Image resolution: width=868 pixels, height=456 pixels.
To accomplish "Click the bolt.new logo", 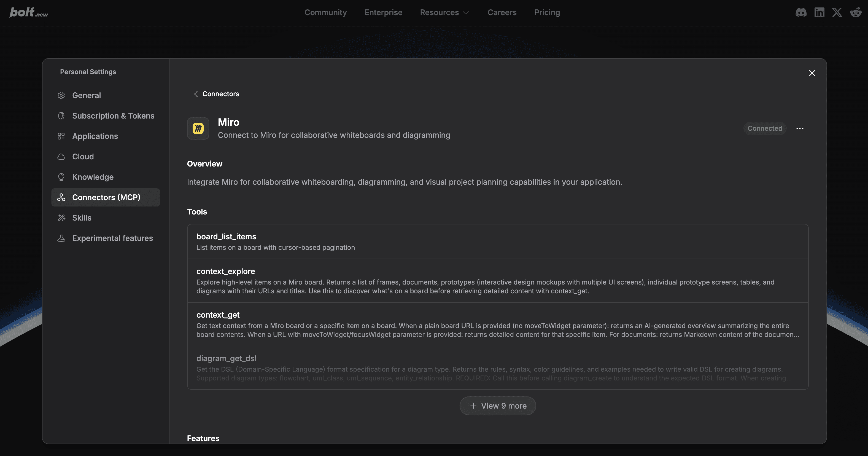I will point(29,12).
